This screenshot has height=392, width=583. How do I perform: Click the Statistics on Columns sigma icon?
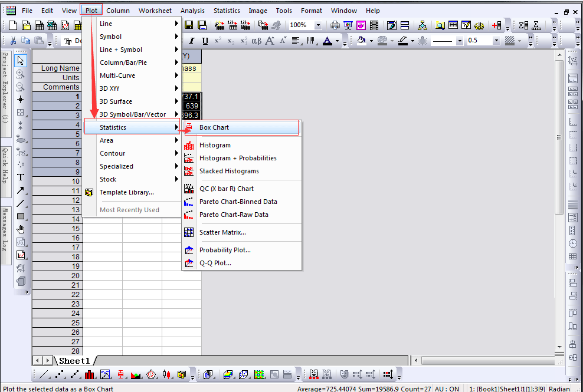523,25
